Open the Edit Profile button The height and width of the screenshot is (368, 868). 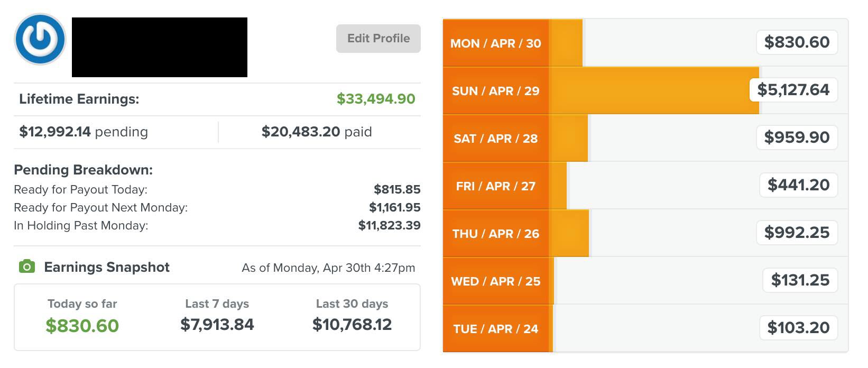tap(378, 39)
